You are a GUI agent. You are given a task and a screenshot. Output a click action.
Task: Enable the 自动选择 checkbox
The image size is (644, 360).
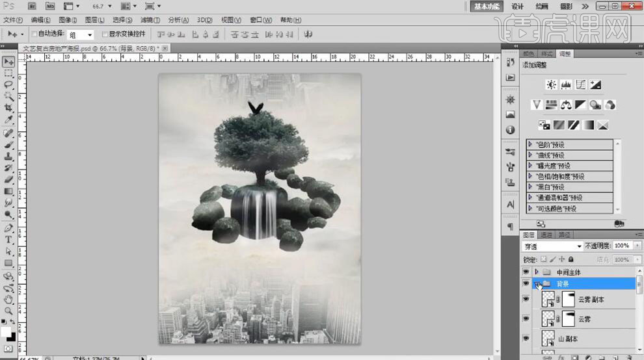click(x=34, y=34)
